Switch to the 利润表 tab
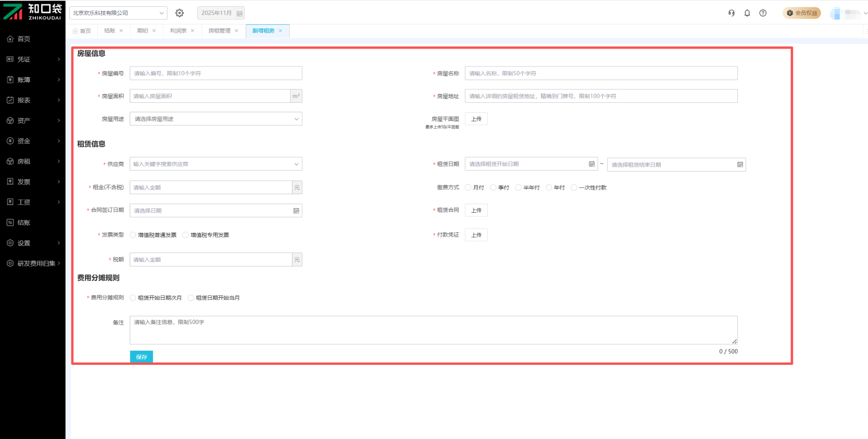Viewport: 868px width, 439px height. click(x=178, y=31)
